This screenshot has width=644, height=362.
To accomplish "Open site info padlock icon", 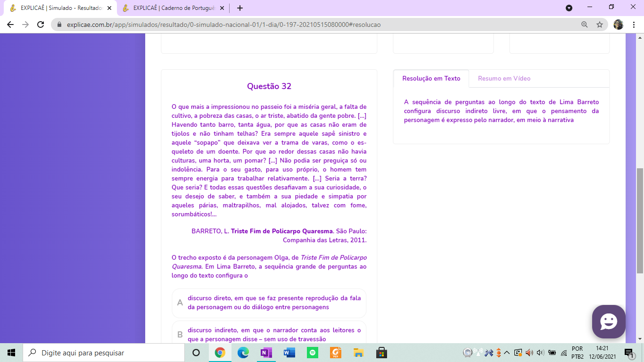I will tap(59, 25).
